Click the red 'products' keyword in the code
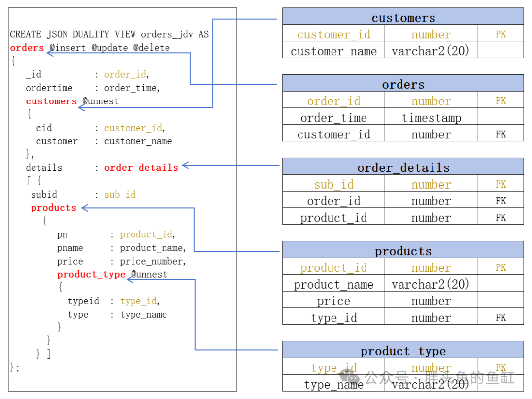 pos(54,208)
